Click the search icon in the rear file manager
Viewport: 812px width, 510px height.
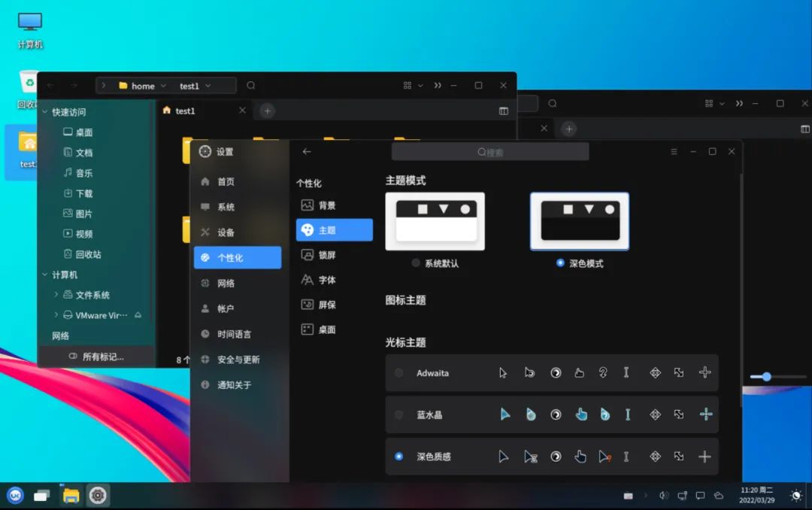(553, 104)
